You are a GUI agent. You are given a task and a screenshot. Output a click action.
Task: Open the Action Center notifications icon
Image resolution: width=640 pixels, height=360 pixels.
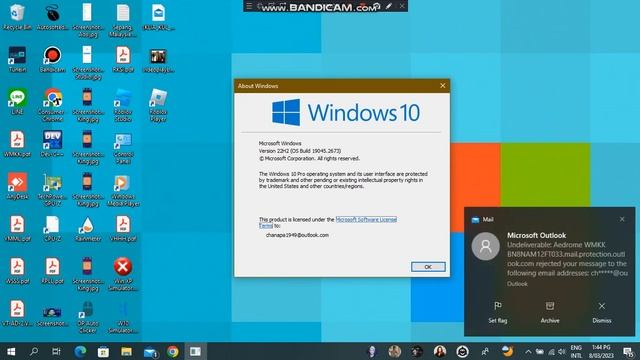tap(628, 351)
